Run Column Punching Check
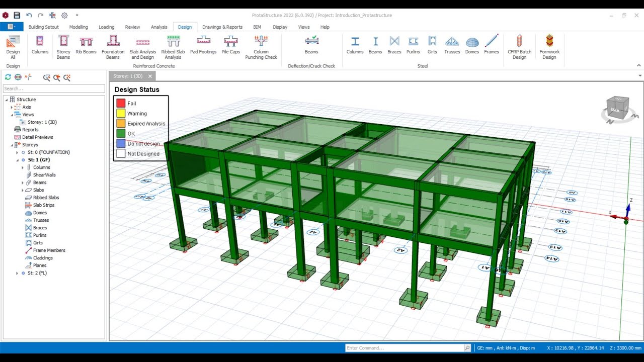 [x=261, y=47]
